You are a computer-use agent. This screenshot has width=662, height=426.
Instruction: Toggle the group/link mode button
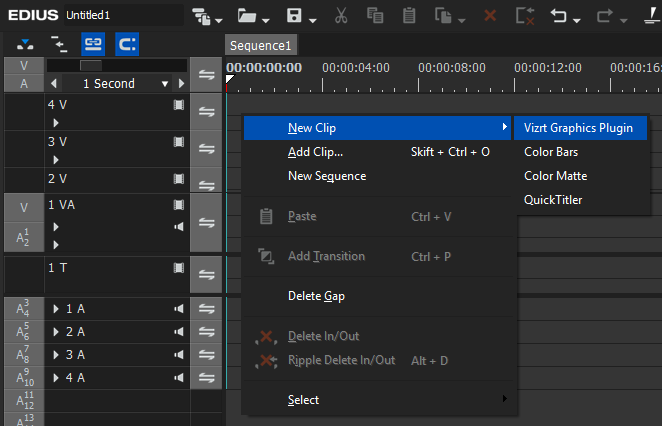point(93,44)
